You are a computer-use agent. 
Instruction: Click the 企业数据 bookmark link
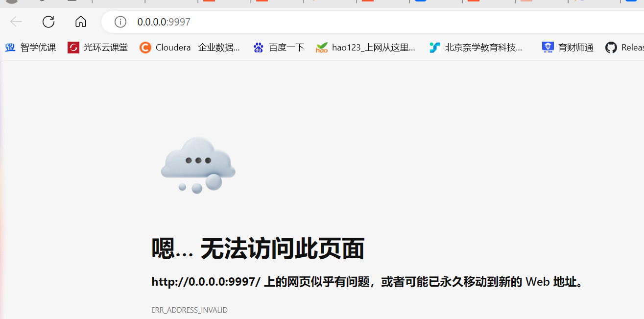click(219, 48)
